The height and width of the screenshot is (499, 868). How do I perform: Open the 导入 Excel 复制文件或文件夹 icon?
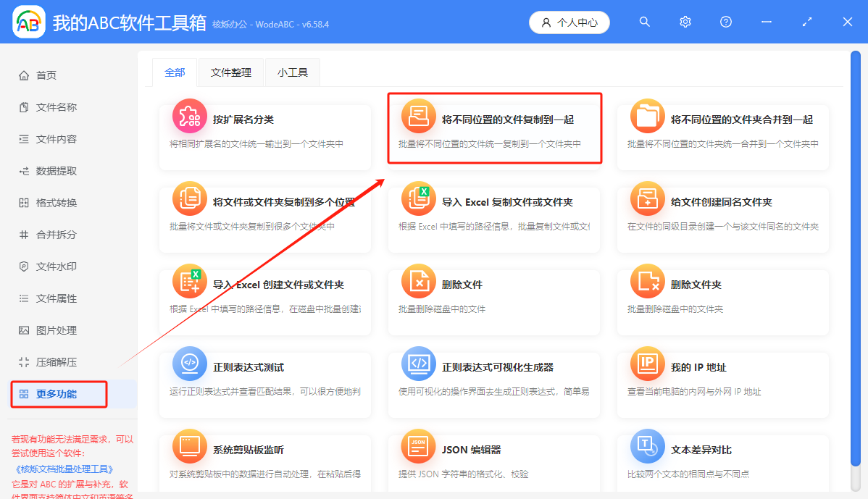click(418, 198)
